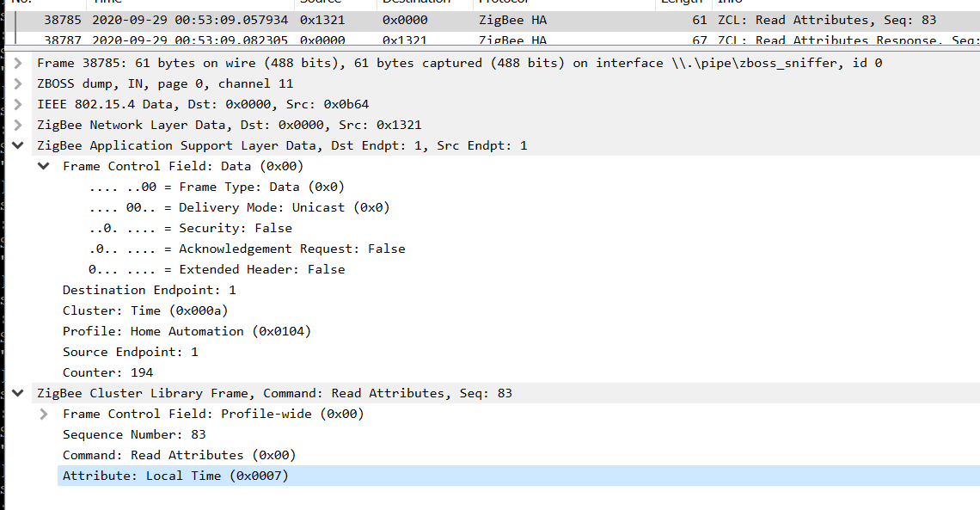Viewport: 980px width, 510px height.
Task: Select the ZBOSS dump channel 11 line
Action: pyautogui.click(x=165, y=83)
